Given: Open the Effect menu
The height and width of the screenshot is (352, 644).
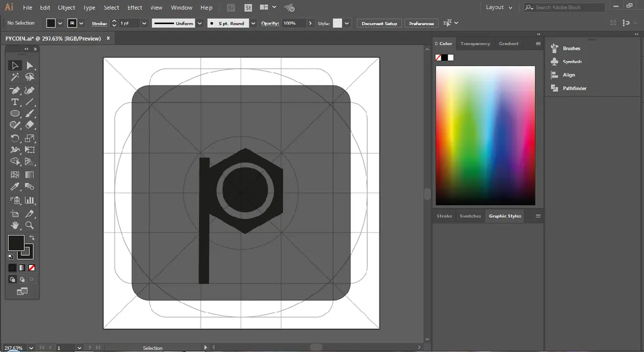Looking at the screenshot, I should (x=135, y=8).
